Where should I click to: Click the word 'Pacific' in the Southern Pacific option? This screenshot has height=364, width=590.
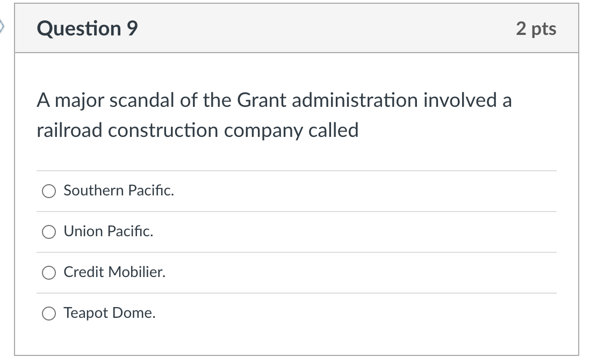pyautogui.click(x=151, y=191)
